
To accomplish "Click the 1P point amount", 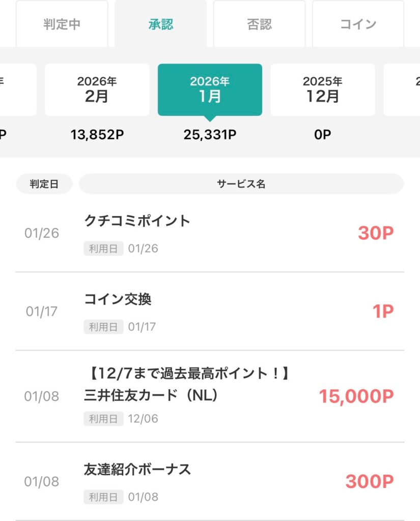I will [382, 311].
